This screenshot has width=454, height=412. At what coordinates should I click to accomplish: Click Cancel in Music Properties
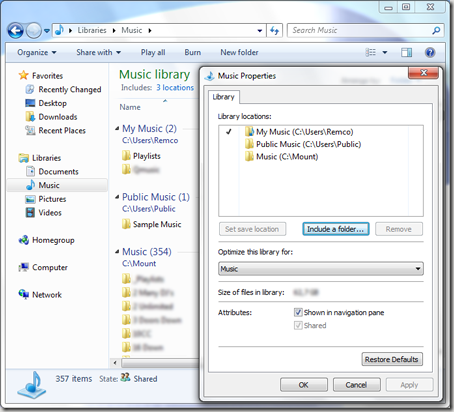click(x=356, y=385)
